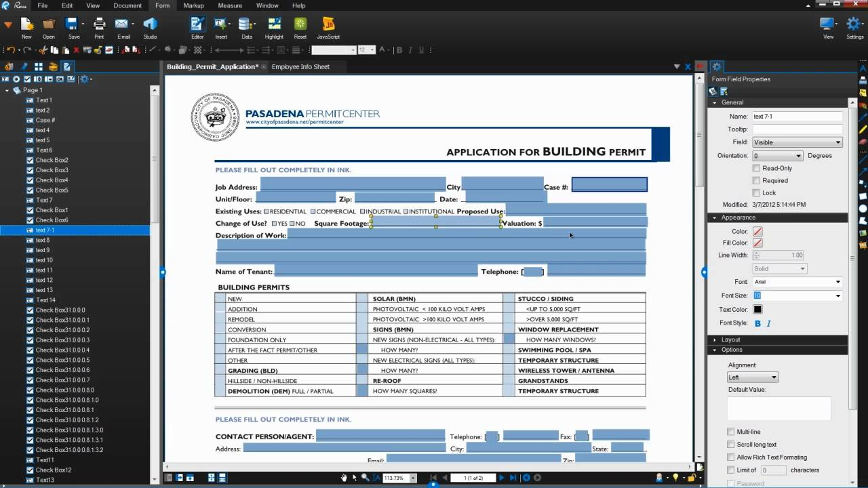The image size is (868, 488).
Task: Switch to Employee Info Sheet tab
Action: tap(300, 67)
